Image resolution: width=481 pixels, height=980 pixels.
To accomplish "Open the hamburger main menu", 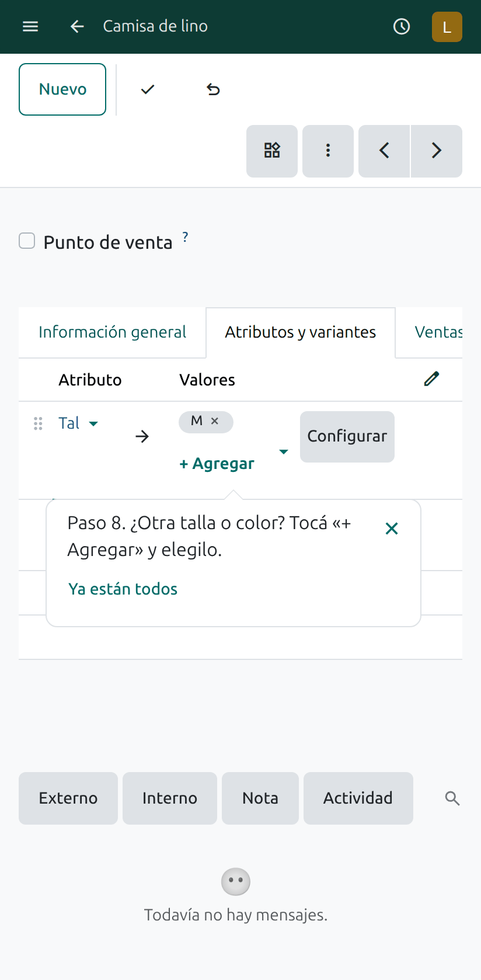I will pyautogui.click(x=30, y=26).
